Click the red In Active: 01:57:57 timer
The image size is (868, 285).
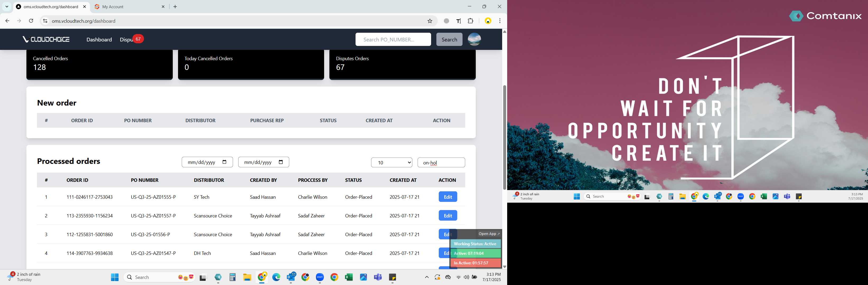[x=475, y=263]
